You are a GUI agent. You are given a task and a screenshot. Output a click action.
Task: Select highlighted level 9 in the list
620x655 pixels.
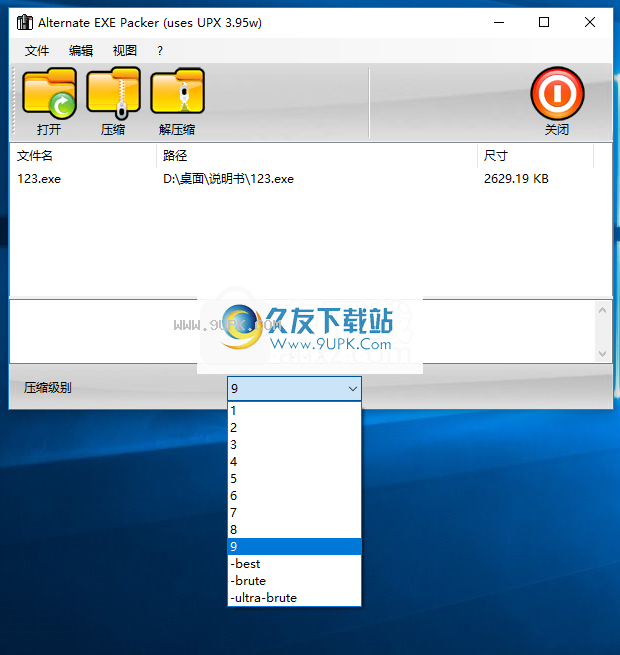click(295, 546)
